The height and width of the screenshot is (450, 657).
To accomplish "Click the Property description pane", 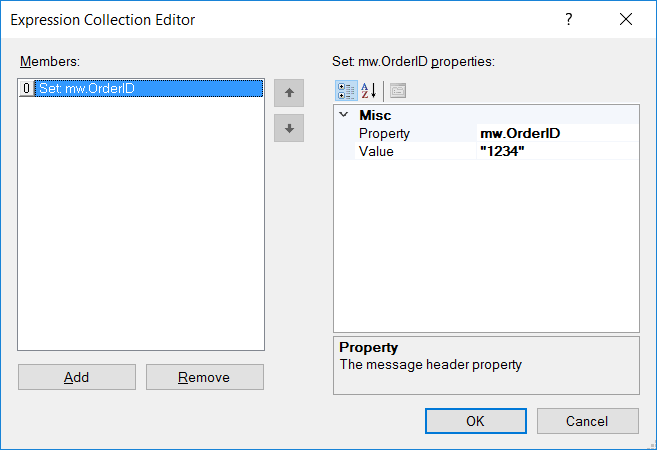I will [x=486, y=365].
